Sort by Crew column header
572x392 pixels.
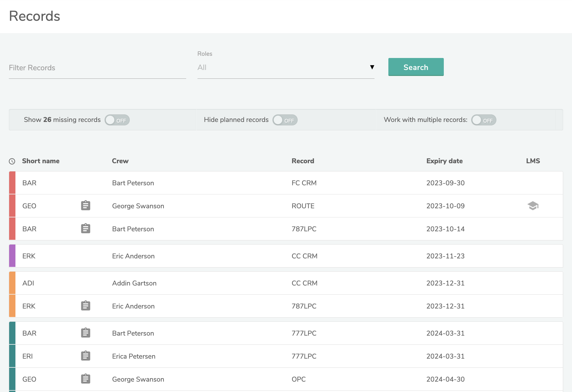pyautogui.click(x=120, y=161)
